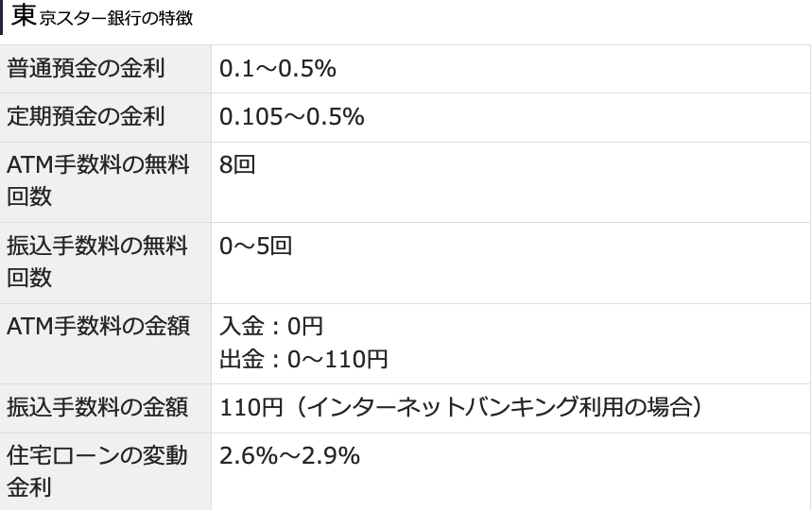Select the 2.9% upper mortgage rate
Screen dimensions: 812x510
tap(331, 456)
